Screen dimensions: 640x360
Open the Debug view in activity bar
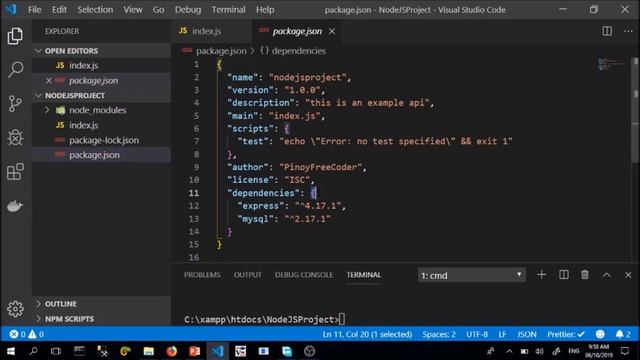pyautogui.click(x=15, y=138)
